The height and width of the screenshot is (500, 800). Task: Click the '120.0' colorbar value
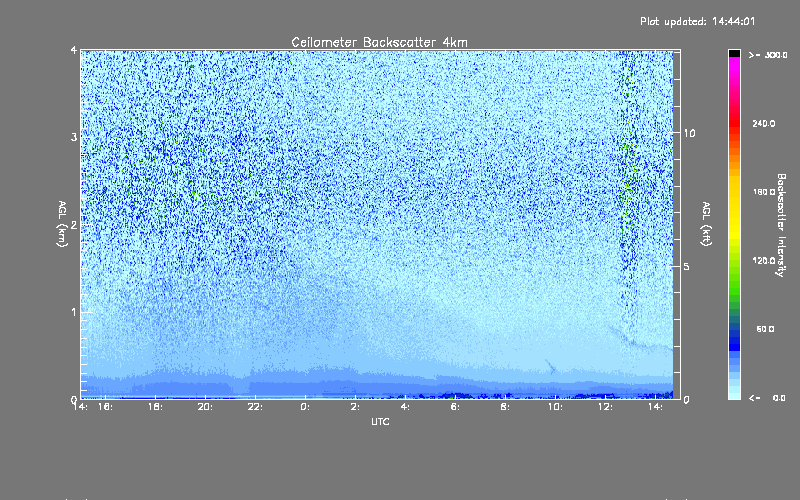click(x=764, y=260)
